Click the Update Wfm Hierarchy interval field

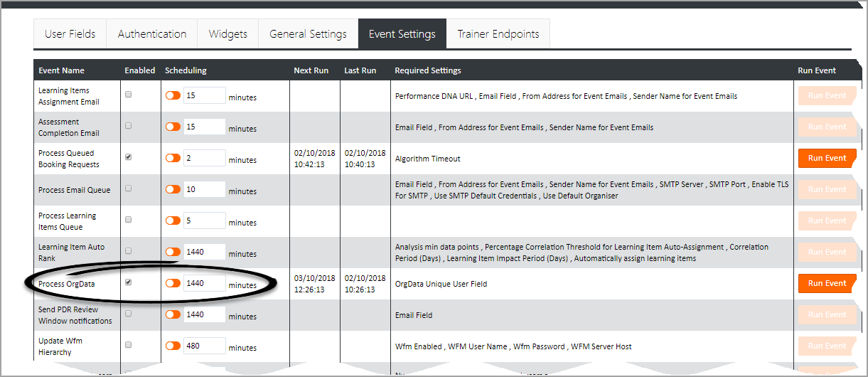(204, 346)
